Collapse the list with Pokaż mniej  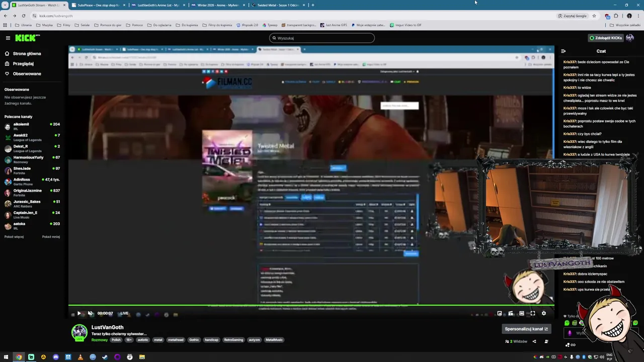(x=51, y=237)
